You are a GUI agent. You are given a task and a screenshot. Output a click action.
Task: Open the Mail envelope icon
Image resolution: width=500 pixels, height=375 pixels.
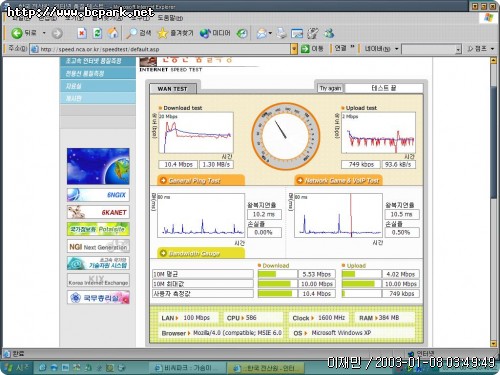tap(262, 33)
